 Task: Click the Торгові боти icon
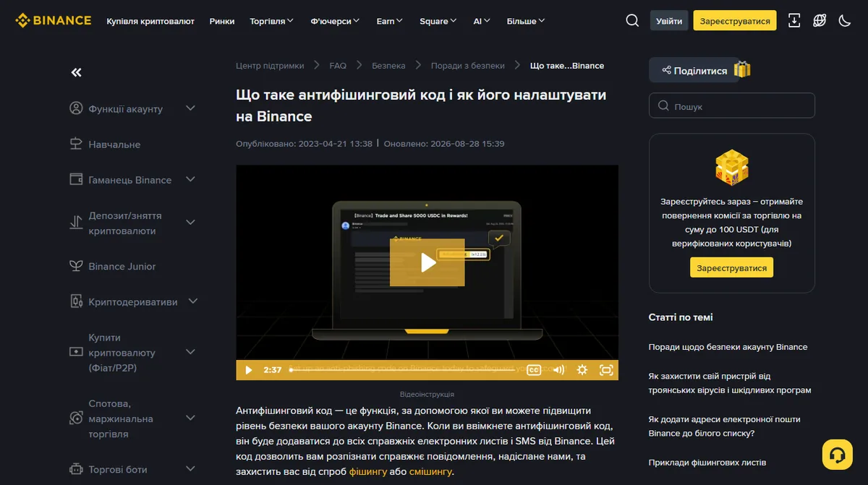click(76, 469)
